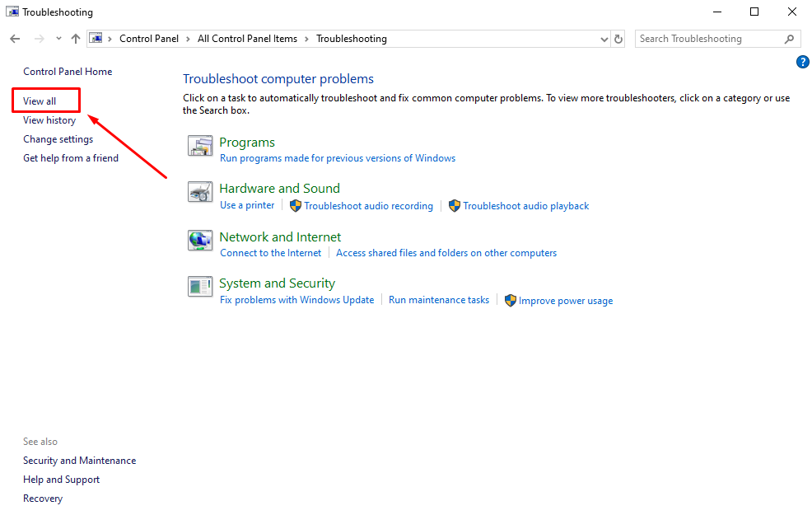
Task: Navigate to All Control Panel Items breadcrumb
Action: 248,39
